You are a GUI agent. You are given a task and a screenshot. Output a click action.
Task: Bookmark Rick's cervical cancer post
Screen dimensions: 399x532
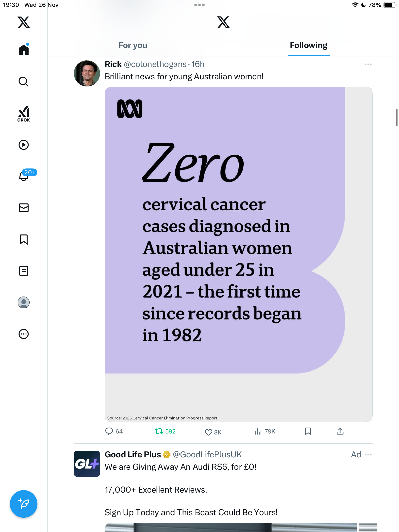click(x=308, y=431)
